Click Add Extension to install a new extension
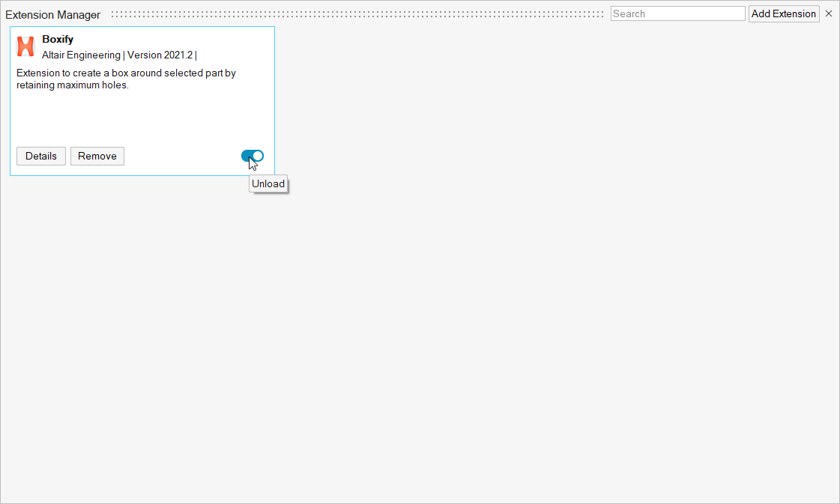 tap(783, 13)
